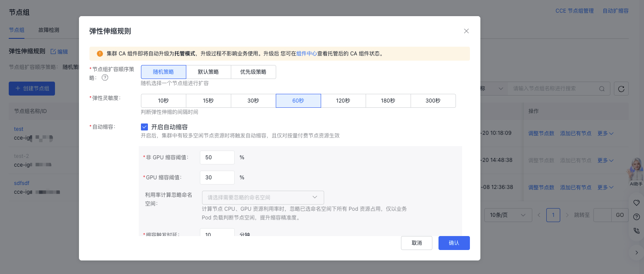Screen dimensions: 644x274
Task: Switch to the 故障检测 tab
Action: point(48,30)
